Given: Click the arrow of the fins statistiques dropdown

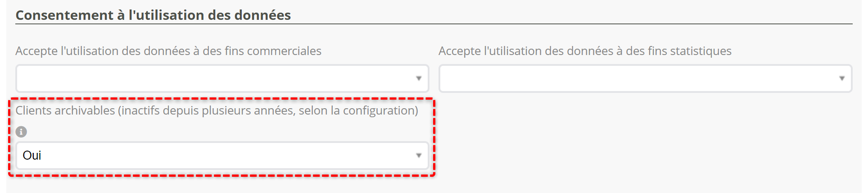Looking at the screenshot, I should (x=842, y=78).
